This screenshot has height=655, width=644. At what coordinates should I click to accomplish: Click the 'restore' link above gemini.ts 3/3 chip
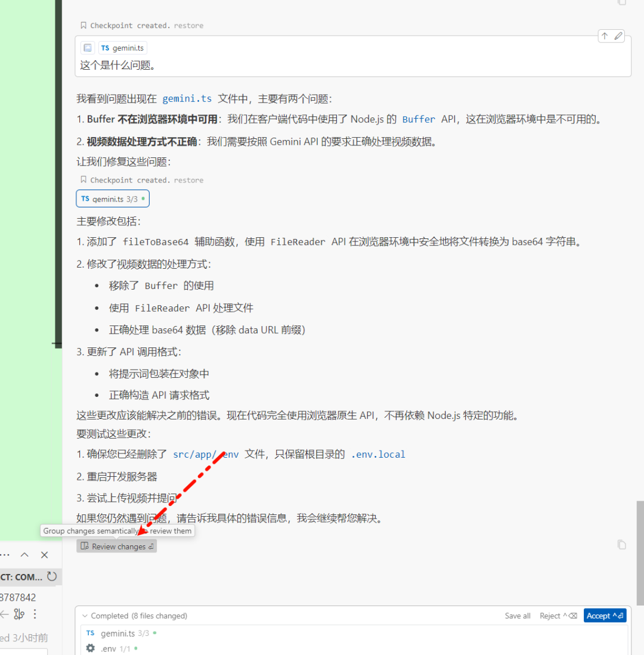[188, 180]
